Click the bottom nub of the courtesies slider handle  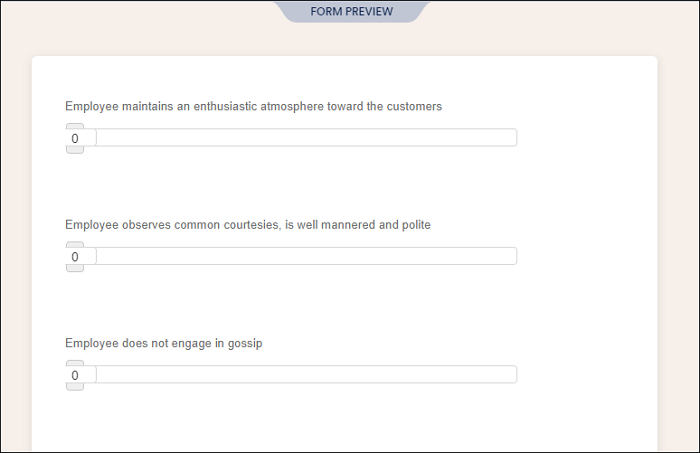pyautogui.click(x=75, y=268)
